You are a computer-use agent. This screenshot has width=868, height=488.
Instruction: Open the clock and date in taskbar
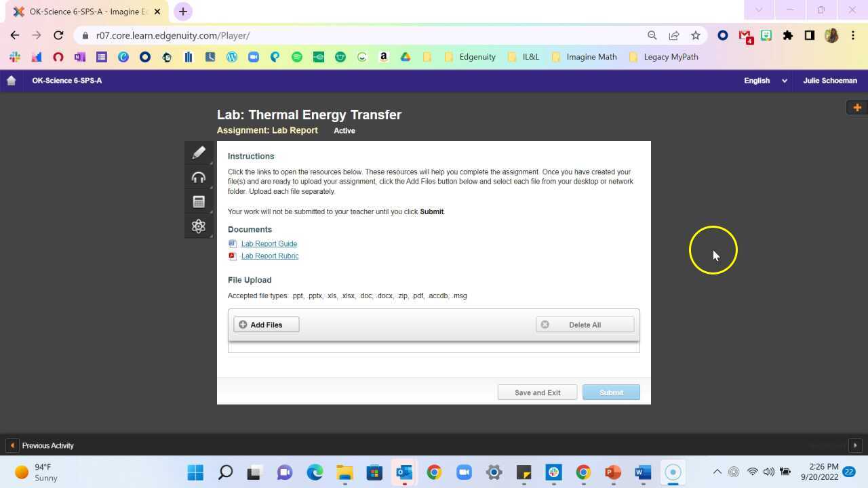[x=819, y=472]
